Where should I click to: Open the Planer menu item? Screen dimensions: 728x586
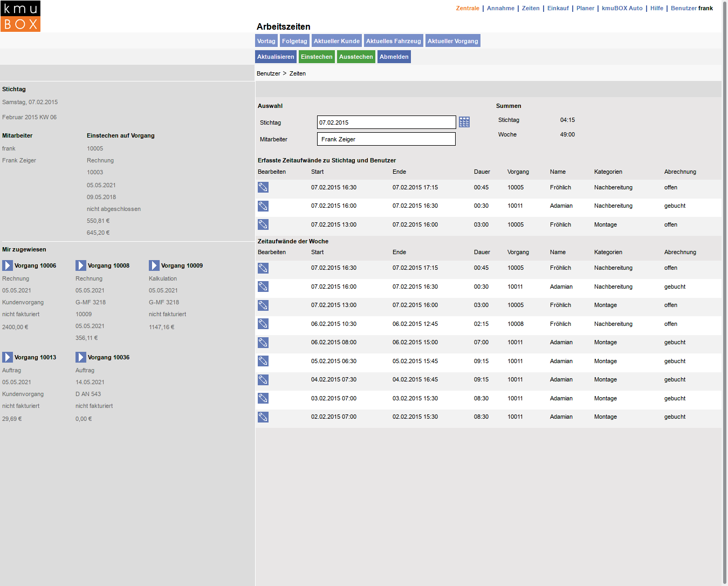pyautogui.click(x=585, y=8)
